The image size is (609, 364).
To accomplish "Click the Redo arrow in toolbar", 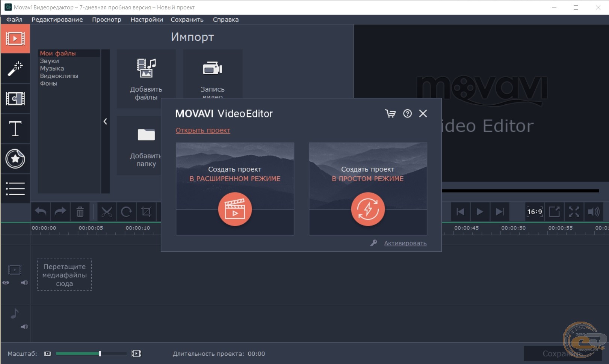I will pos(60,212).
